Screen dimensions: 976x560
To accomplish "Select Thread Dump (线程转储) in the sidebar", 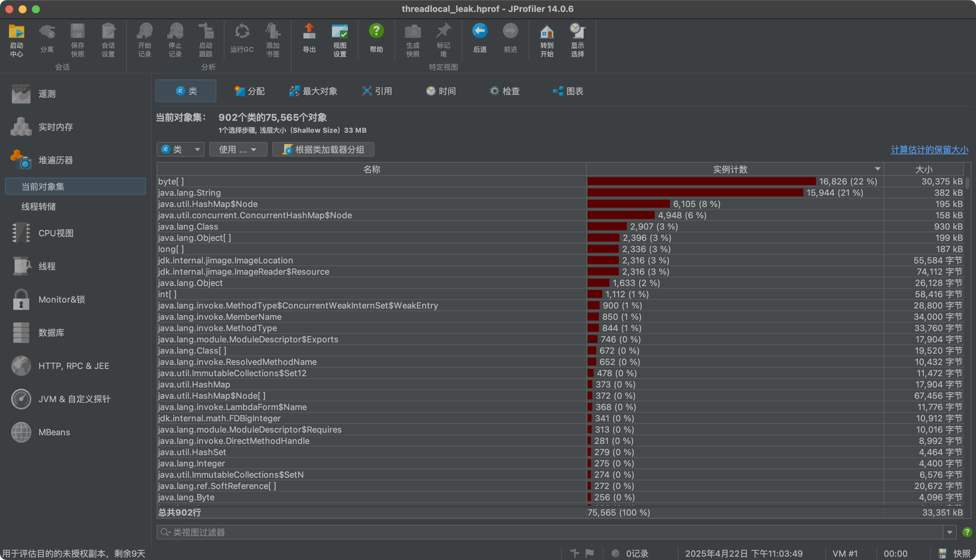I will click(x=39, y=207).
